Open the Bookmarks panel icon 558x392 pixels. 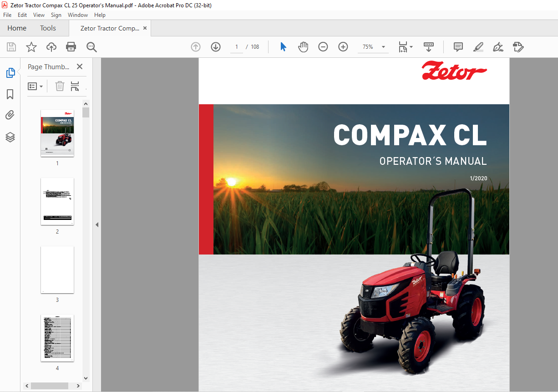pyautogui.click(x=10, y=94)
